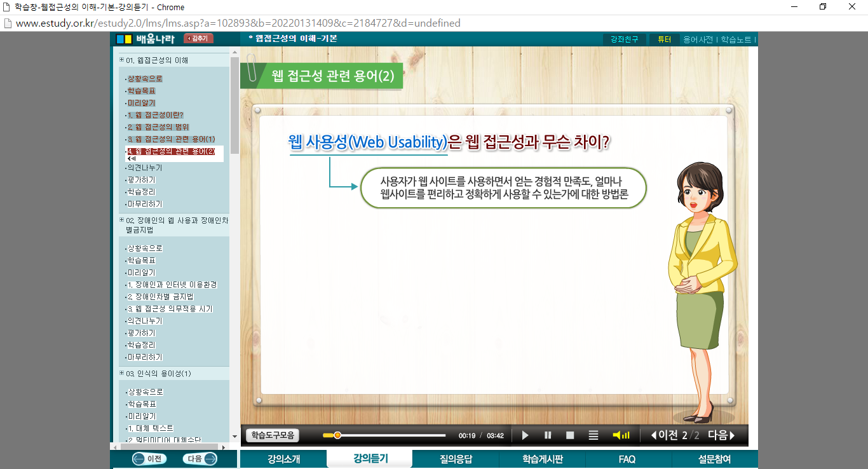Screen dimensions: 868x469
Task: Collapse the 01. 웹접근성의 이해 section
Action: tap(122, 60)
